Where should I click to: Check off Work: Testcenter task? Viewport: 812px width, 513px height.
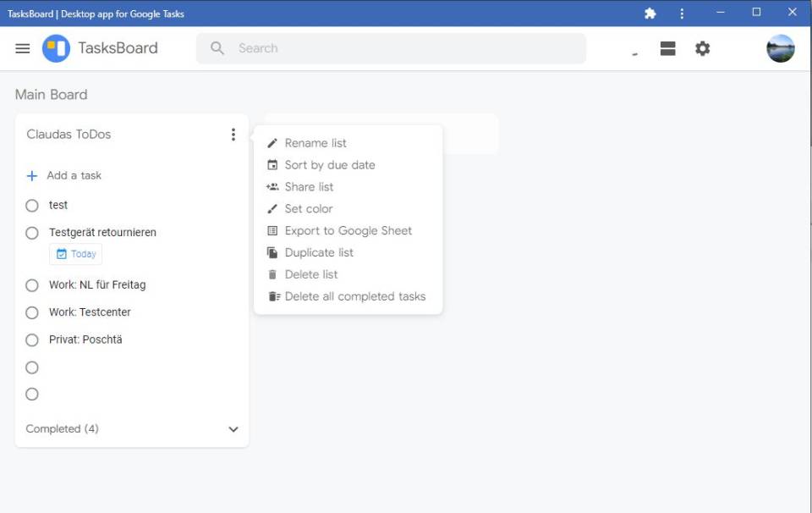[x=31, y=312]
